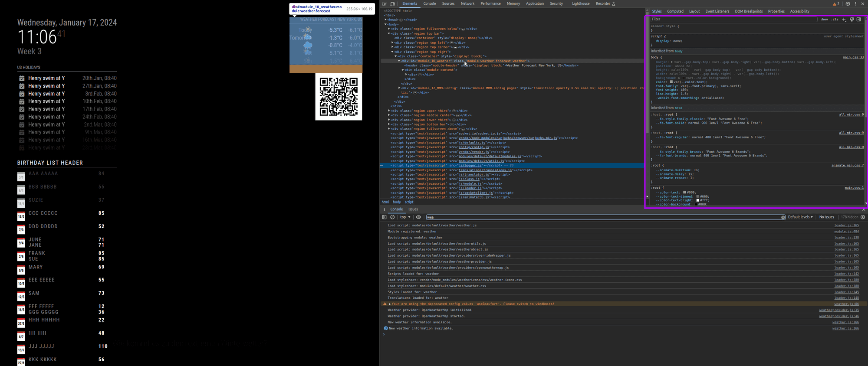Image resolution: width=868 pixels, height=366 pixels.
Task: Click the QR code image on the mirror
Action: [339, 97]
